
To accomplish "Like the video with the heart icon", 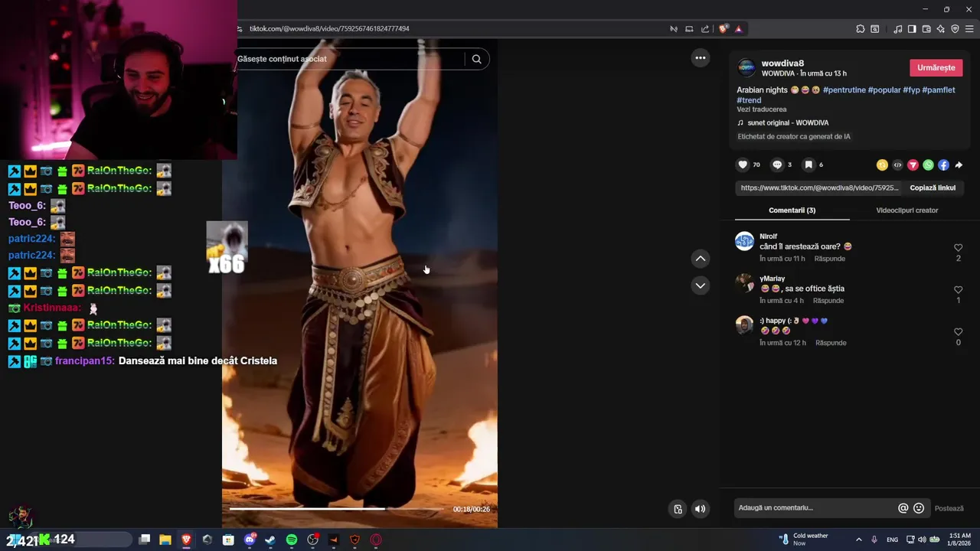I will (743, 165).
